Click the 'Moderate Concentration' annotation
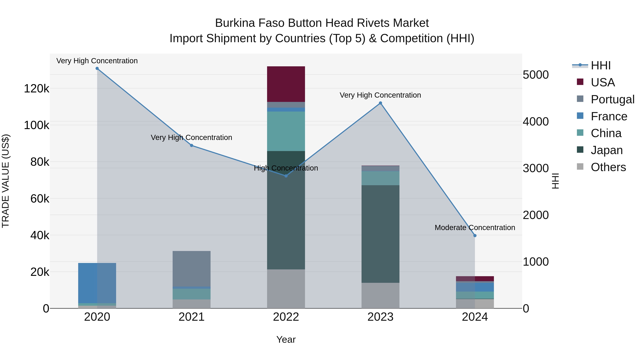644x362 pixels. coord(475,228)
